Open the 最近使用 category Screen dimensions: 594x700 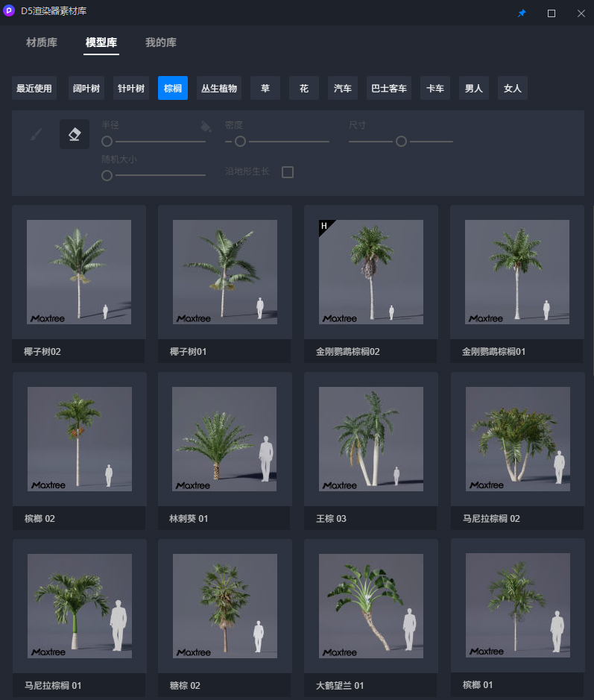pos(34,88)
